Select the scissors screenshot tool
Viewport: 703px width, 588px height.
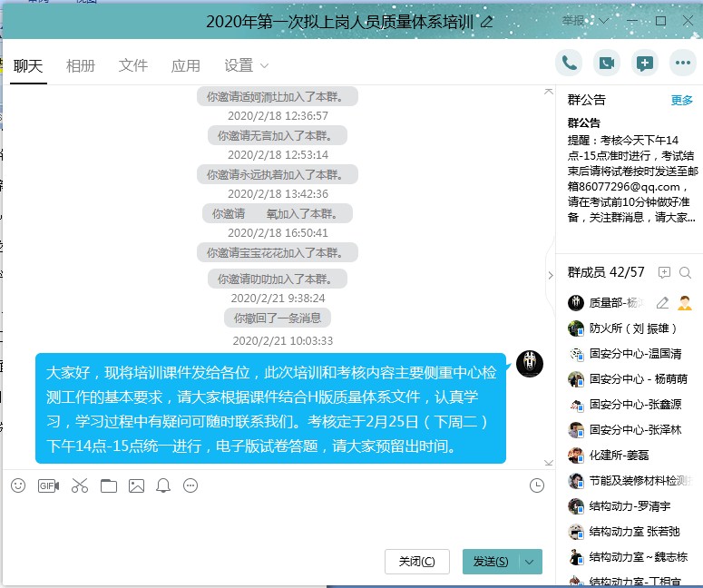pos(80,485)
